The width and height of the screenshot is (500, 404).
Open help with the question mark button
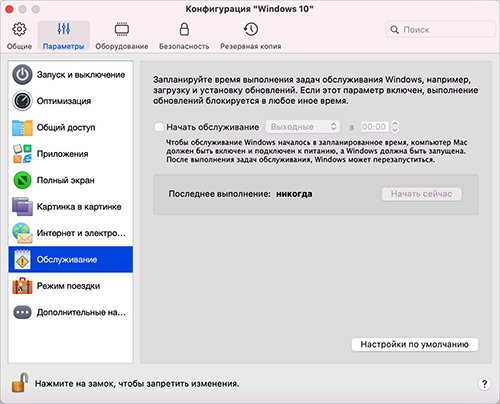pos(484,384)
